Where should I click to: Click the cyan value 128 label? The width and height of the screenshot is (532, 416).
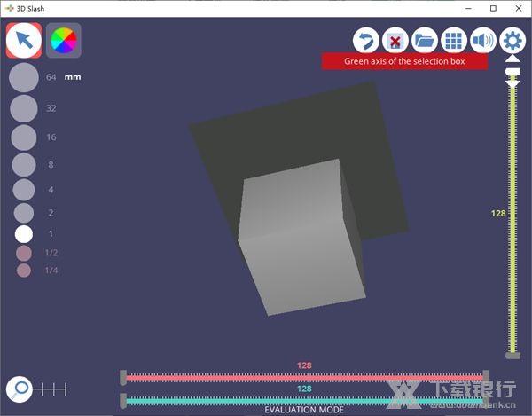tap(304, 389)
